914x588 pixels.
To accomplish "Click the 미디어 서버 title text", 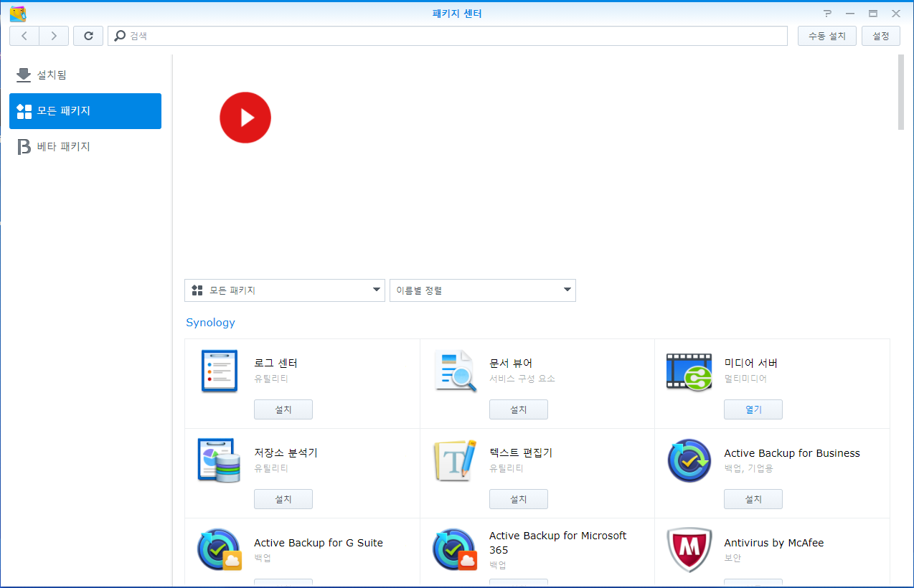I will (750, 364).
